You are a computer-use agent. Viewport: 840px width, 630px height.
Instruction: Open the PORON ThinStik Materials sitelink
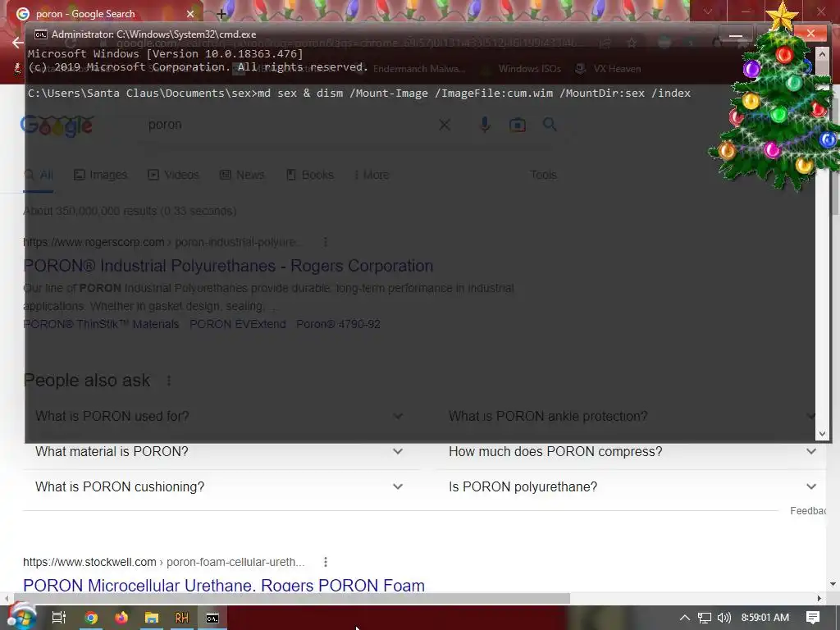pyautogui.click(x=101, y=324)
